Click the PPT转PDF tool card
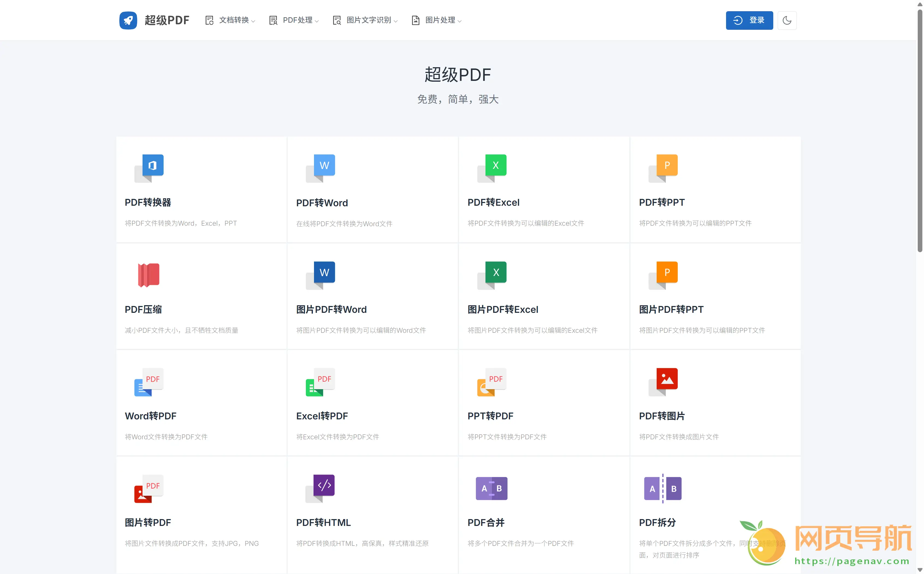The width and height of the screenshot is (924, 574). pos(544,402)
